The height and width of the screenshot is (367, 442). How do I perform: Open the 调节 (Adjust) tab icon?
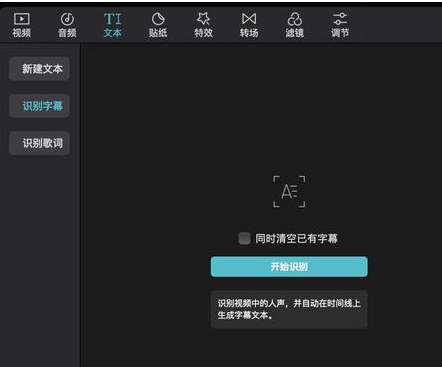pos(340,19)
